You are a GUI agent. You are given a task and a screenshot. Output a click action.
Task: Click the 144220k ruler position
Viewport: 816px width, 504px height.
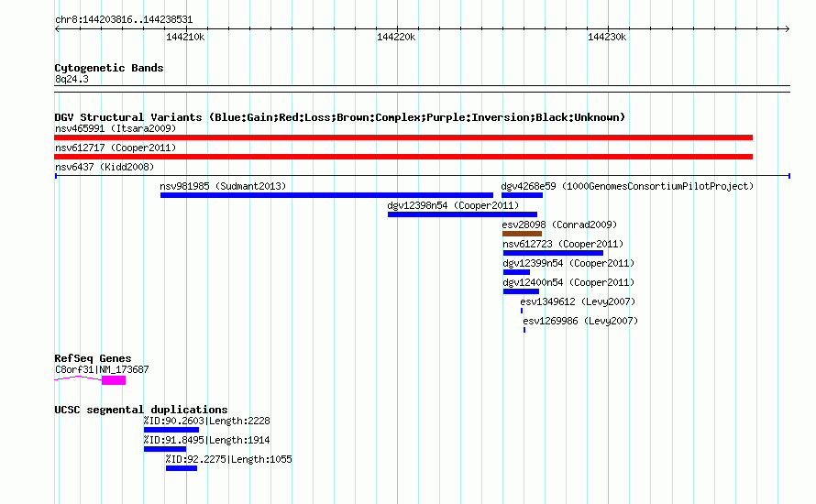(396, 37)
